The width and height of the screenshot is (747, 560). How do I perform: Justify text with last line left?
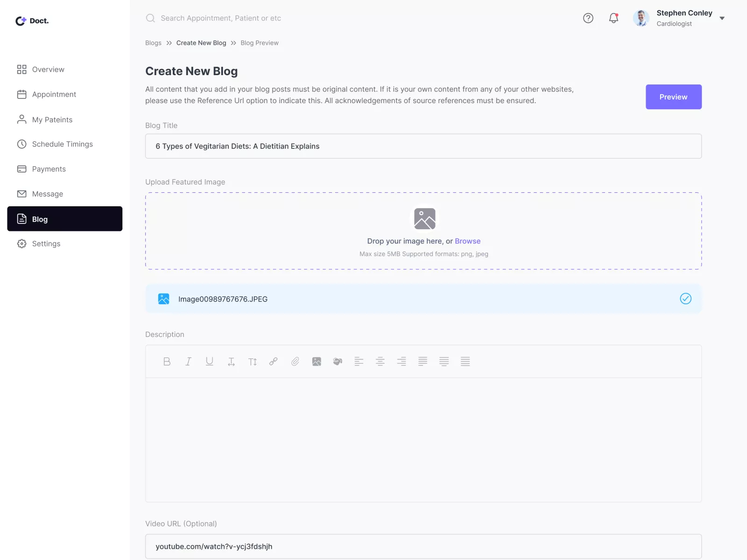pyautogui.click(x=423, y=362)
